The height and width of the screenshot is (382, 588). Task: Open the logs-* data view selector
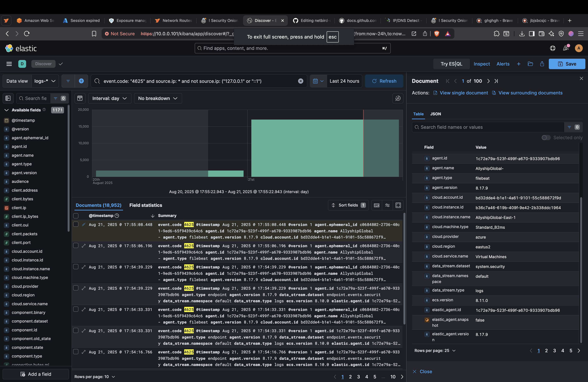coord(45,81)
